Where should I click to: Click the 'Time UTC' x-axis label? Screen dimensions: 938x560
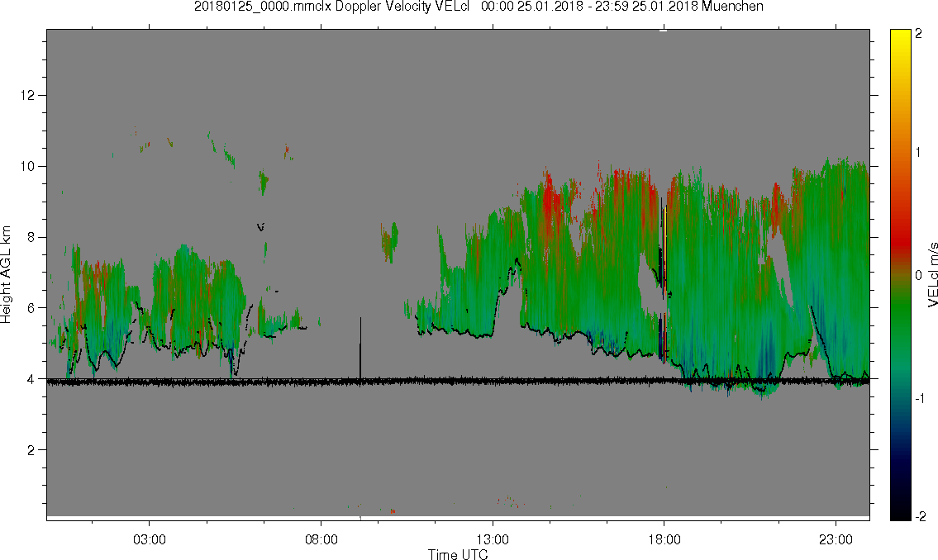pyautogui.click(x=458, y=554)
